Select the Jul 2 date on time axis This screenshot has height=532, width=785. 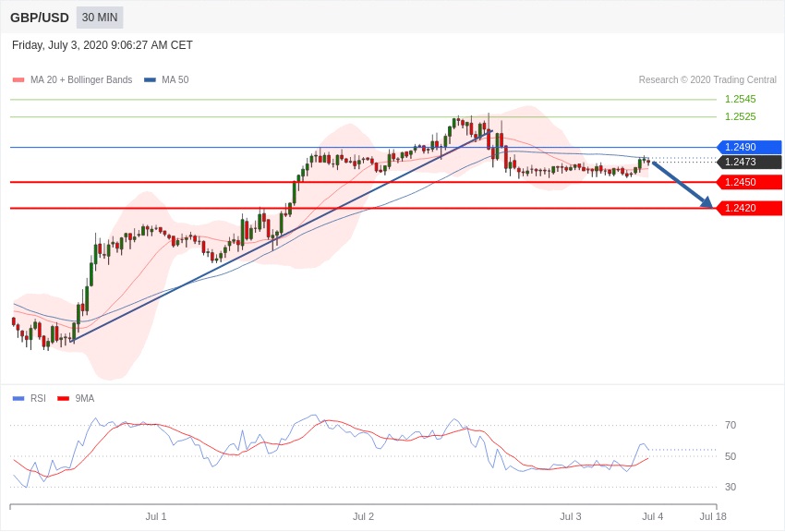[363, 516]
